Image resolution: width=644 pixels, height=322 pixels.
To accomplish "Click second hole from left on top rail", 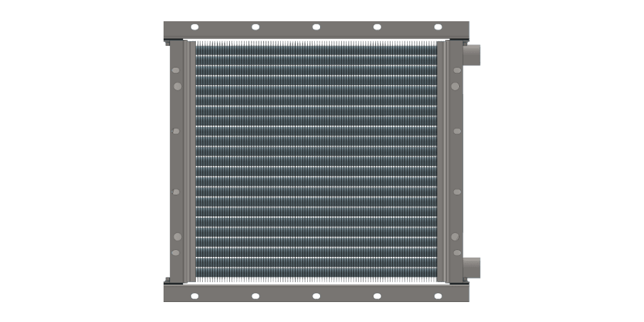I will pos(255,27).
